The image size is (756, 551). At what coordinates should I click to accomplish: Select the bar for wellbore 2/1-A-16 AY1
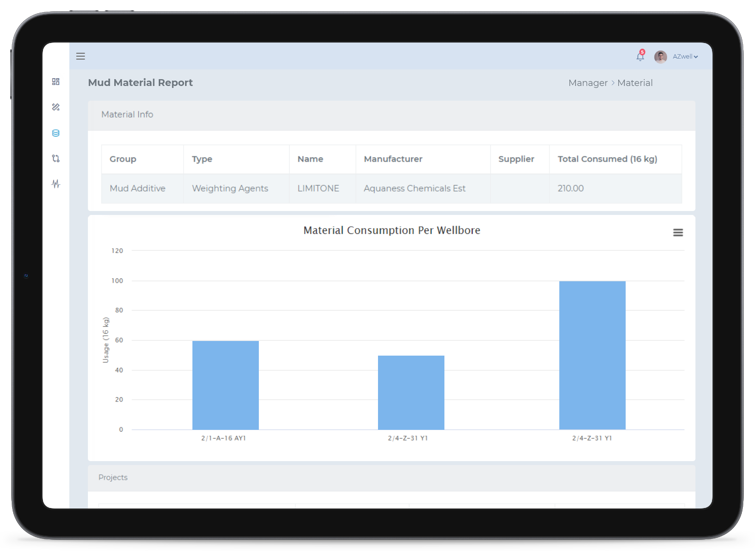point(225,385)
